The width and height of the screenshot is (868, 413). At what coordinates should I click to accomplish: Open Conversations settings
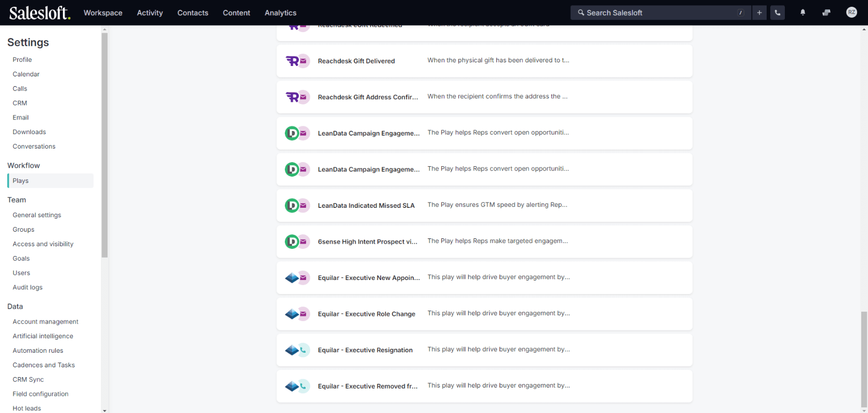(34, 146)
